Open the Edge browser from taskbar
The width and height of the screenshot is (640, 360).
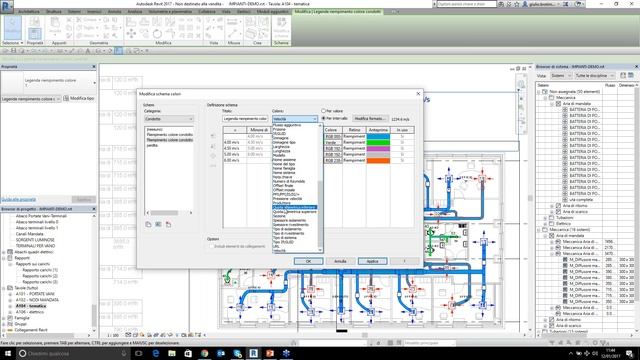click(x=156, y=353)
